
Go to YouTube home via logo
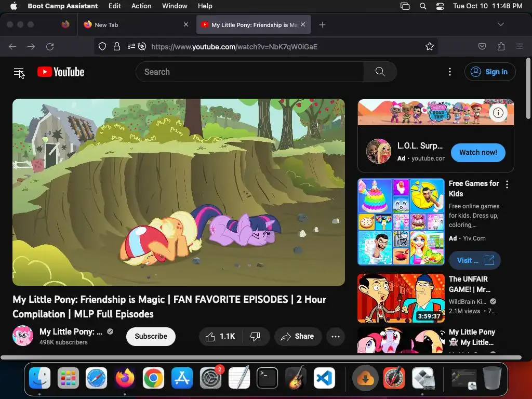(x=61, y=72)
